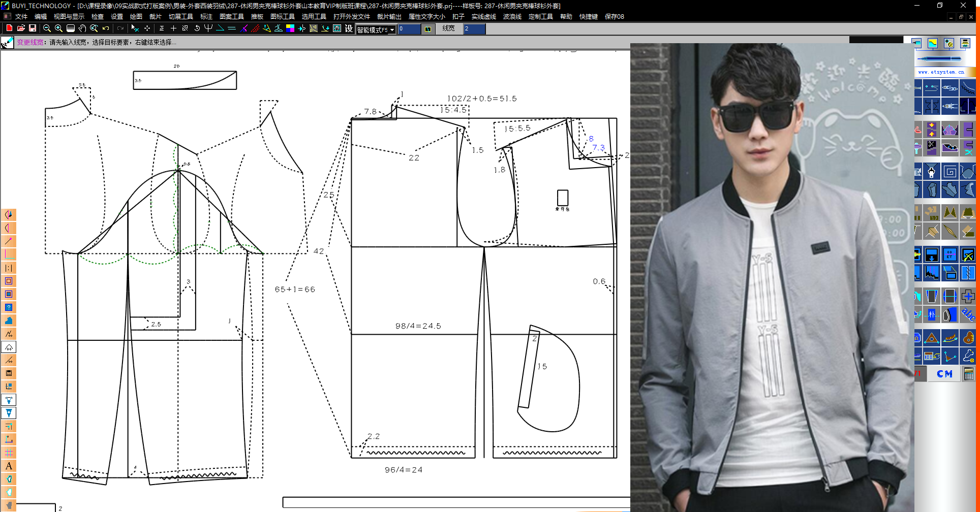The image size is (980, 512).
Task: Open the 绘图 menu
Action: (x=136, y=16)
